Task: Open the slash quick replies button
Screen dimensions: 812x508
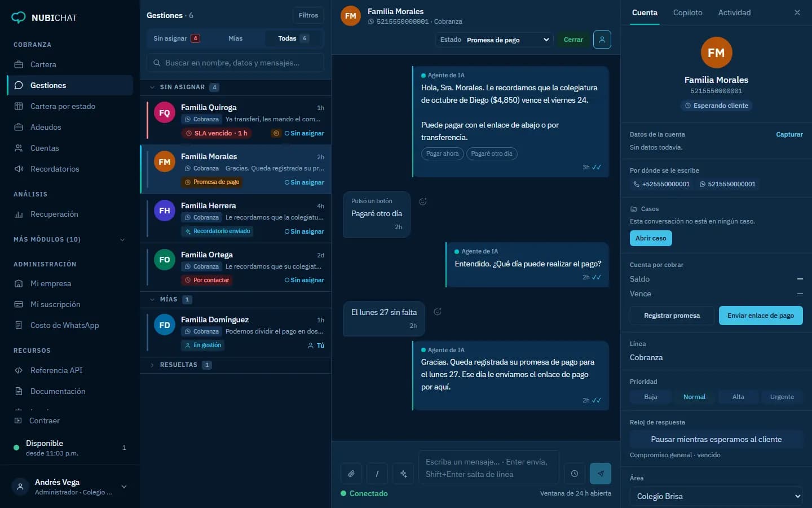Action: click(x=377, y=474)
